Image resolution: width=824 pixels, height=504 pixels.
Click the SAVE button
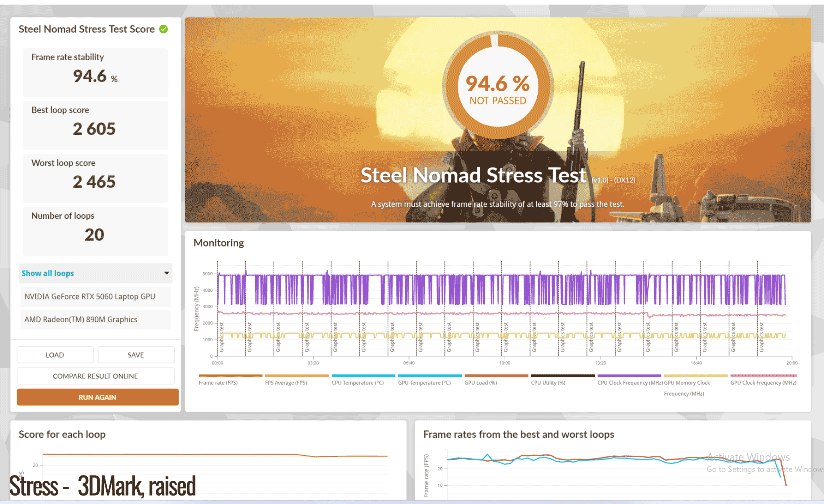(x=136, y=355)
